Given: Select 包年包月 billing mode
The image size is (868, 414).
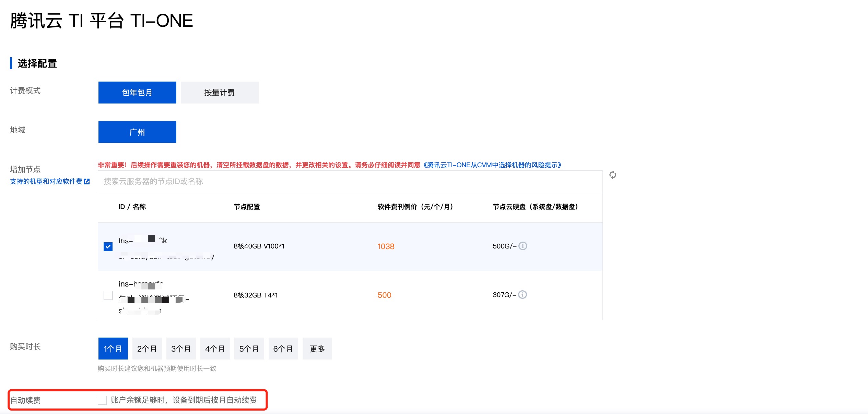Looking at the screenshot, I should pyautogui.click(x=137, y=93).
